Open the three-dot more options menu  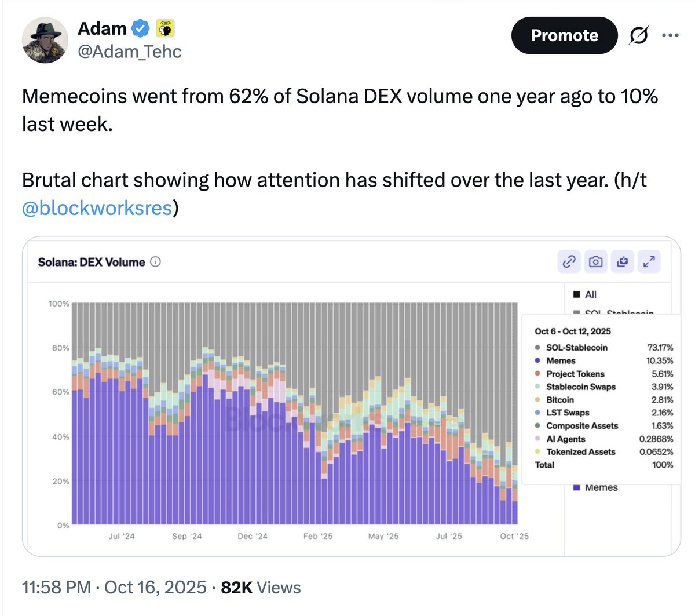(670, 36)
